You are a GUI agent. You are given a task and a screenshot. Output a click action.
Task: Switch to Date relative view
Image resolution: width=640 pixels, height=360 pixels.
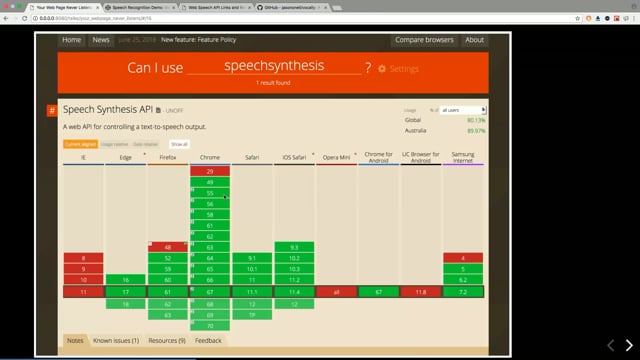[145, 144]
